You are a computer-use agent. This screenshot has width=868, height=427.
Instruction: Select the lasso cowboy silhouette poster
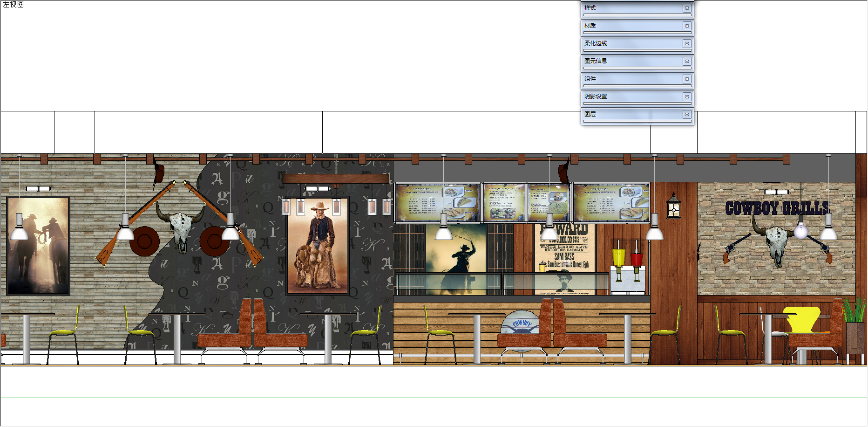[x=456, y=259]
